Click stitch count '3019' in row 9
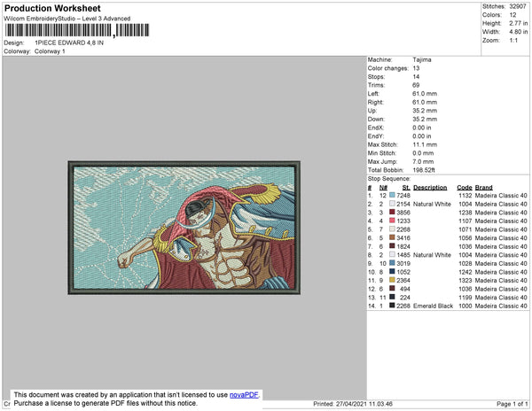The height and width of the screenshot is (411, 532). (x=403, y=263)
